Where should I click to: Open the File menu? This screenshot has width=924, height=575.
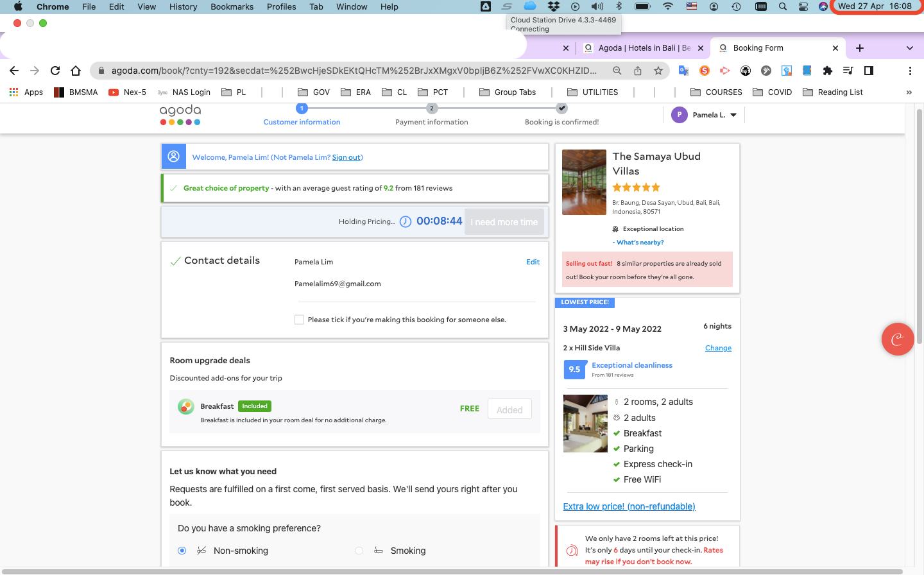point(89,6)
